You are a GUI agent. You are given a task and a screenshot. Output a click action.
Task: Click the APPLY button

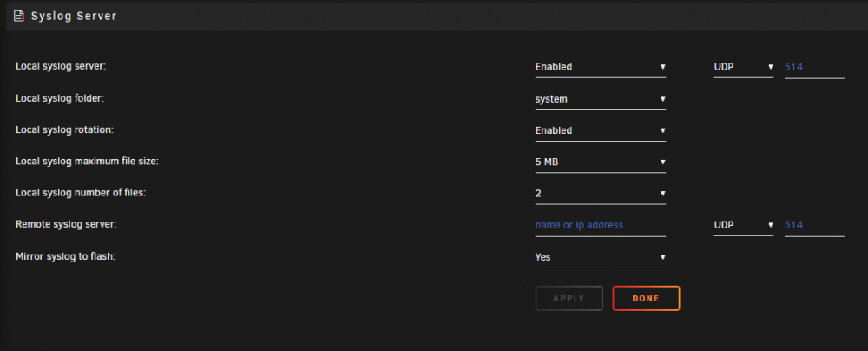click(x=569, y=298)
